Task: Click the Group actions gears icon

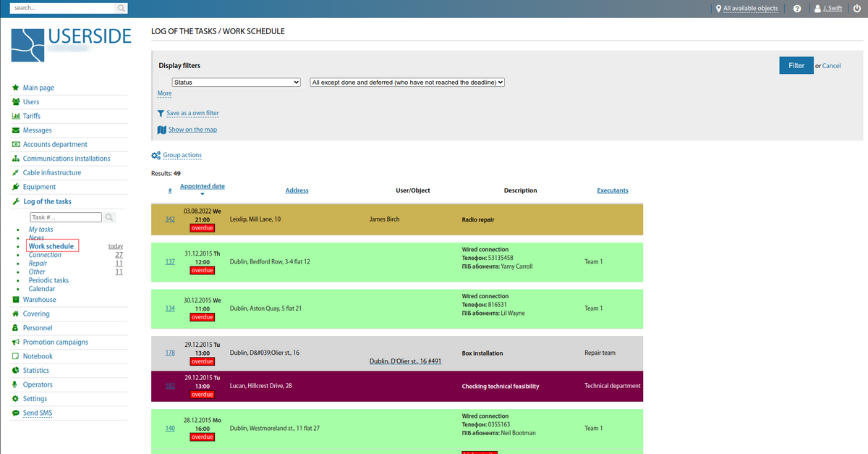Action: 155,155
